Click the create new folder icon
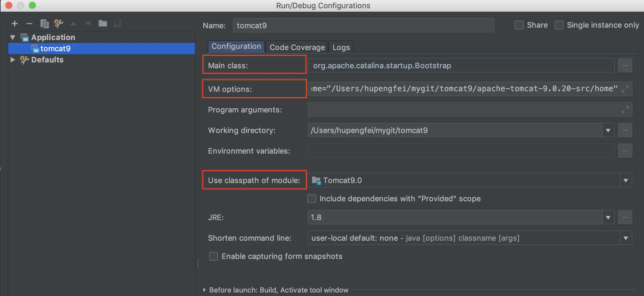 tap(103, 24)
